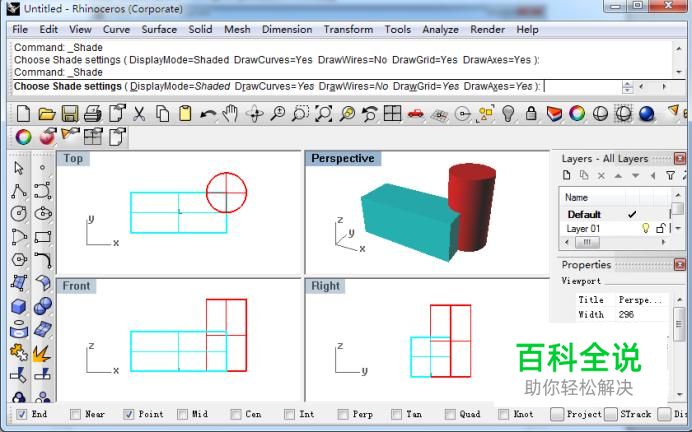Click the DrawWires=No command option

tap(353, 86)
